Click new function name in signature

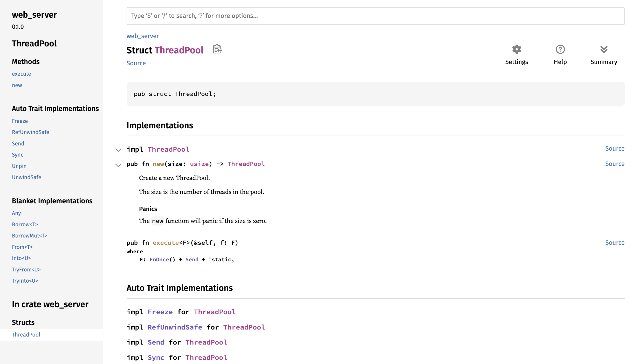158,164
